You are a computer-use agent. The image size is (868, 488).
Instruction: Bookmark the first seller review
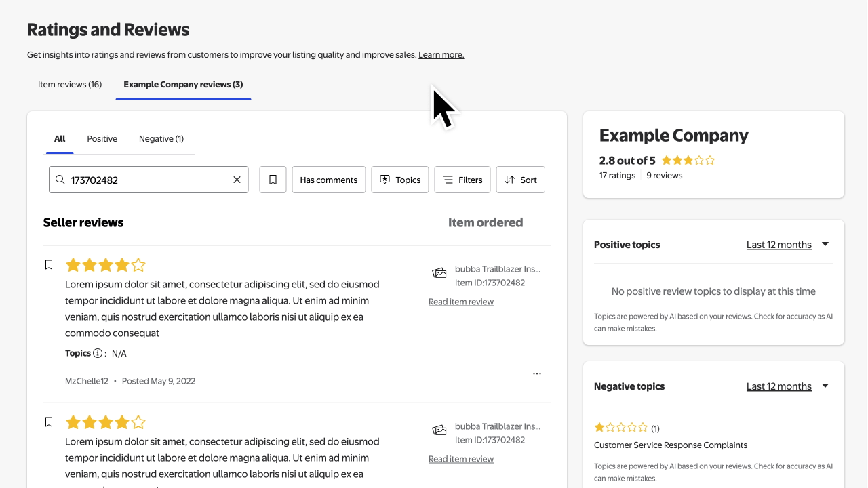tap(49, 265)
